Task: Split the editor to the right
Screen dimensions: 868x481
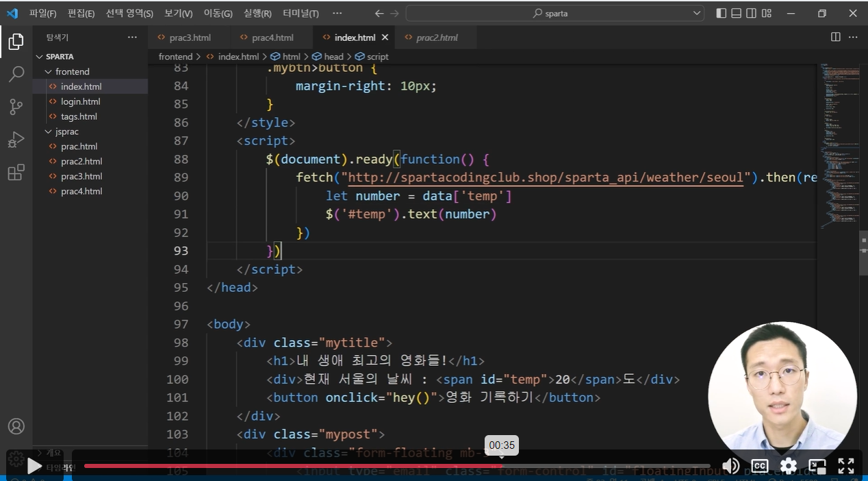Action: (x=836, y=37)
